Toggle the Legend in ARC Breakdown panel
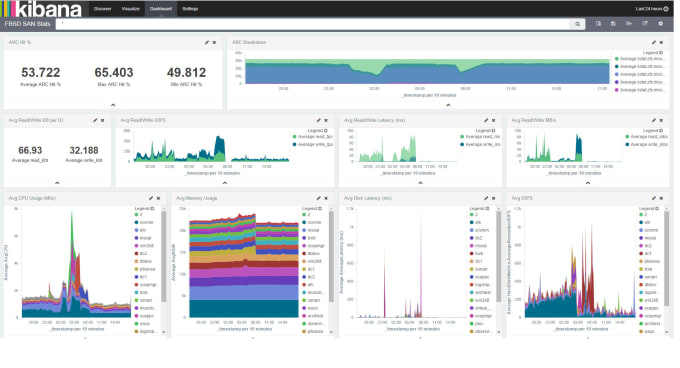This screenshot has height=368, width=680. coord(653,52)
